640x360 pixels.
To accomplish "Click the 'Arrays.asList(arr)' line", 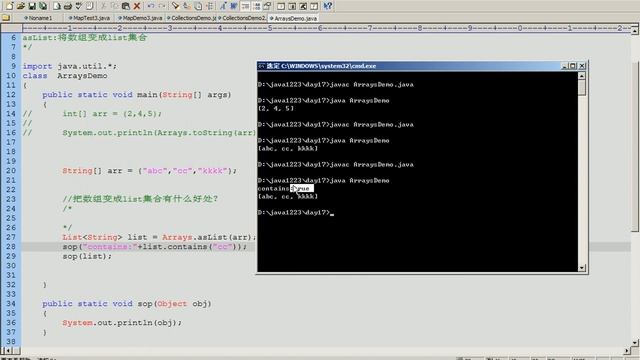I will click(x=159, y=237).
